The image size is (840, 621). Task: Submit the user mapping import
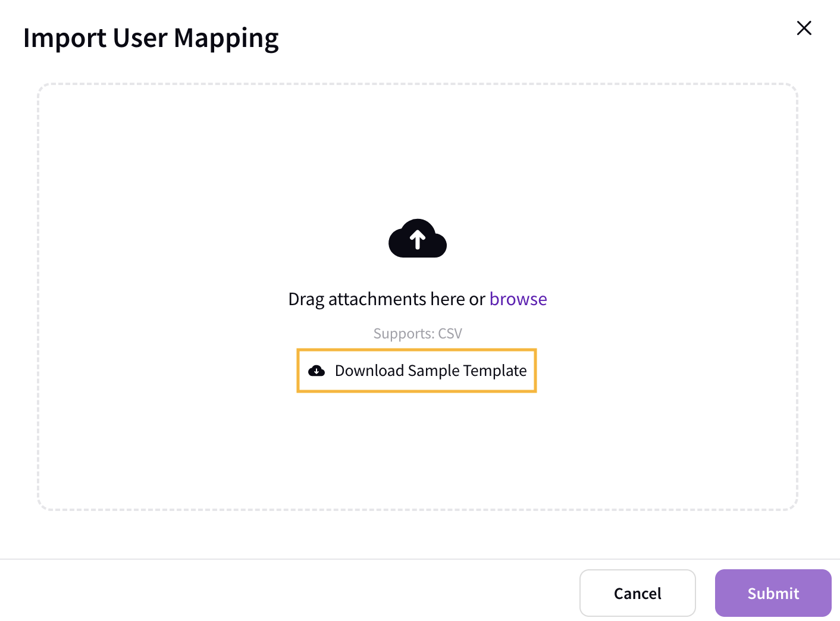[773, 593]
